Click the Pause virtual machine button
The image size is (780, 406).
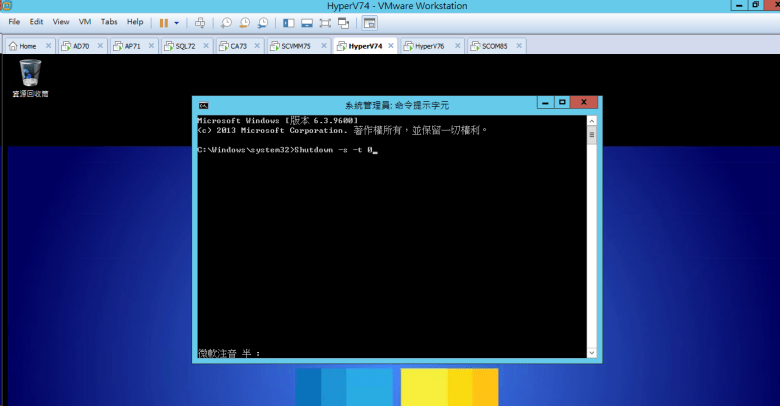coord(164,21)
